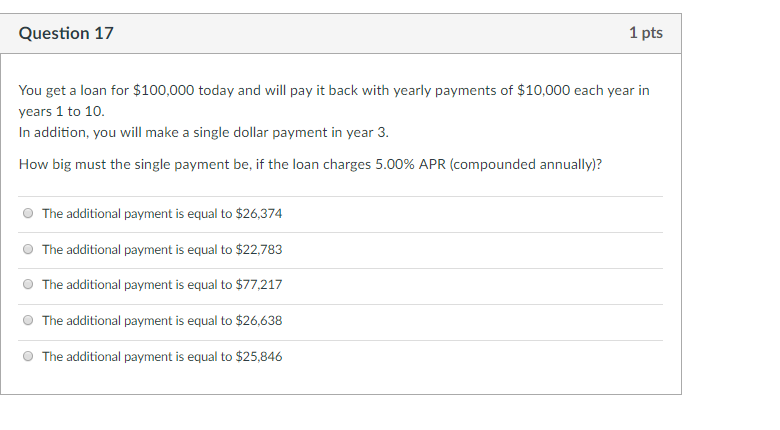The height and width of the screenshot is (430, 780).
Task: Click the answer label ending in $22,783
Action: tap(162, 249)
